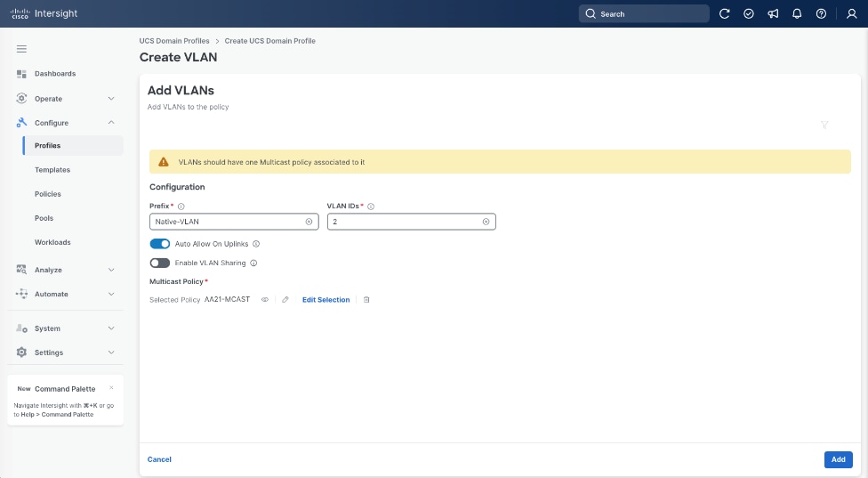This screenshot has height=478, width=868.
Task: Expand the Settings menu chevron
Action: [111, 352]
